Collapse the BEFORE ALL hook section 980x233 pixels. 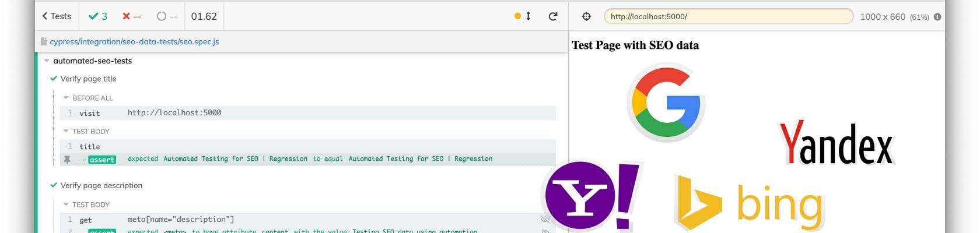point(66,98)
